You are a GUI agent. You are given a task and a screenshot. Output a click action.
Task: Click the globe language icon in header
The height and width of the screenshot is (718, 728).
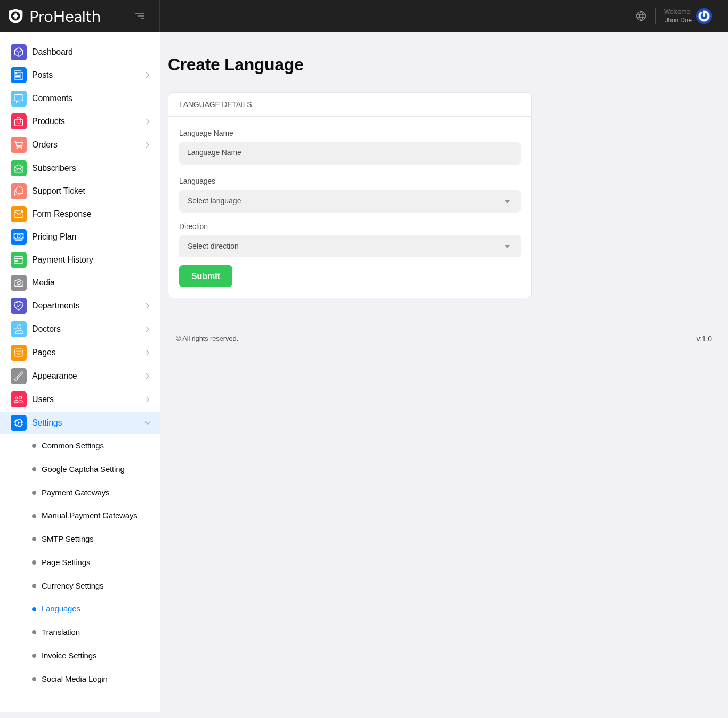(x=641, y=16)
